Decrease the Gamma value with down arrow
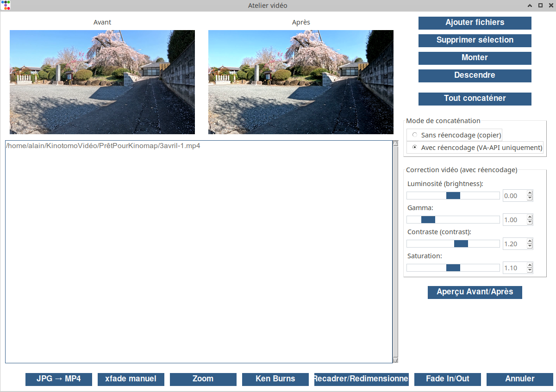556x392 pixels. pos(530,223)
